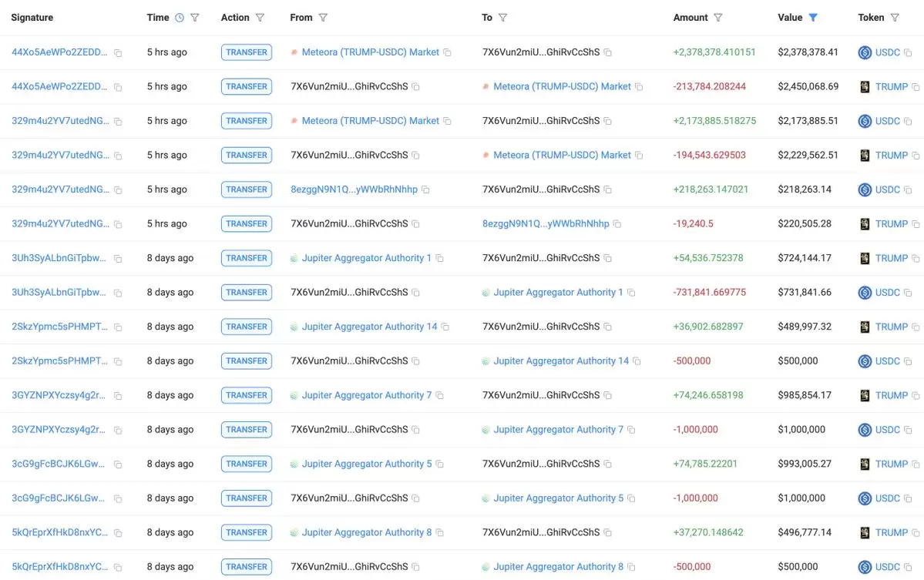The width and height of the screenshot is (924, 580).
Task: Copy signature in the +54,536.752378 row
Action: (118, 259)
